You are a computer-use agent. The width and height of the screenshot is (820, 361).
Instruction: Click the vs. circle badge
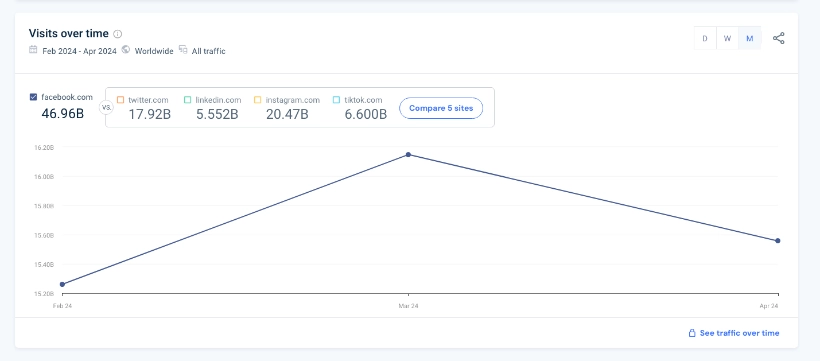(x=106, y=108)
